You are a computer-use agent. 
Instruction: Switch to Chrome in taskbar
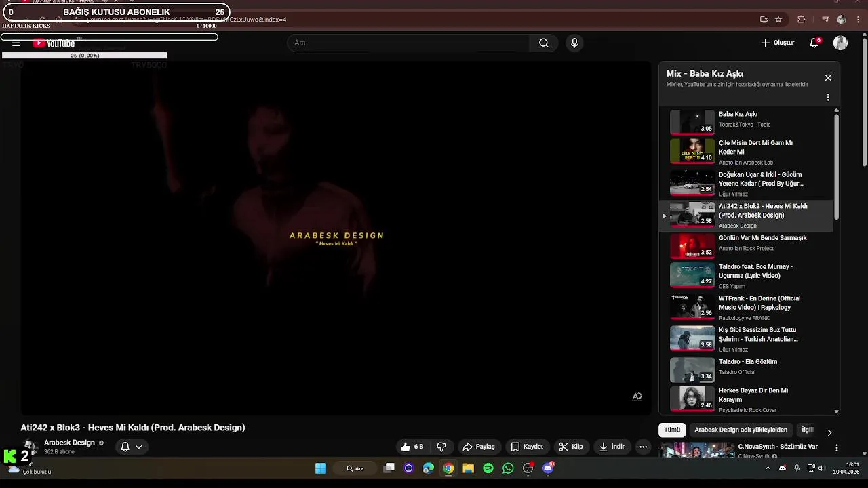point(448,468)
